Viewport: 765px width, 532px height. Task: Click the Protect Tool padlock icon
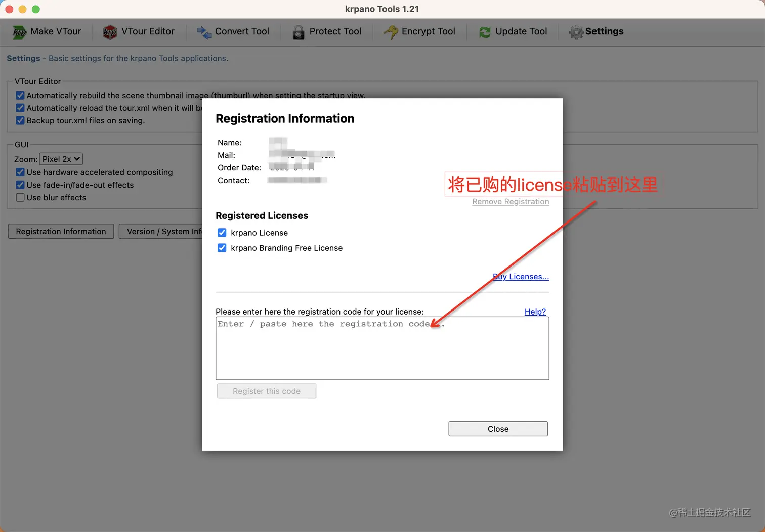tap(299, 32)
